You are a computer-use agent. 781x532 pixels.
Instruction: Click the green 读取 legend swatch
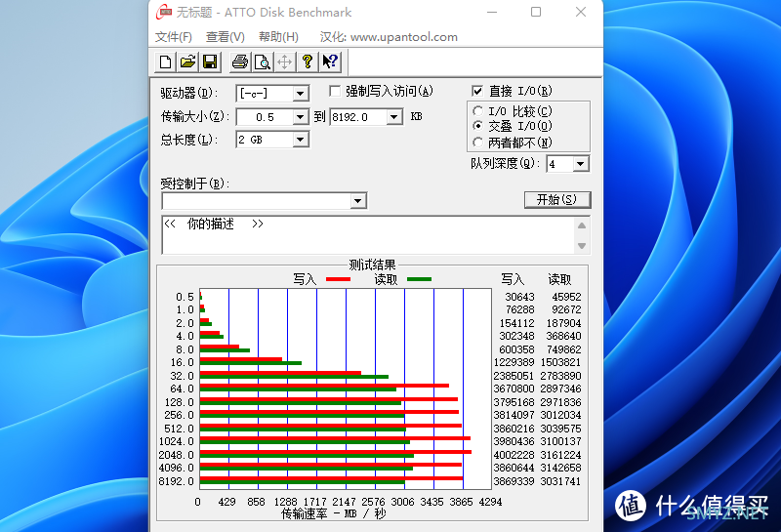tap(419, 279)
